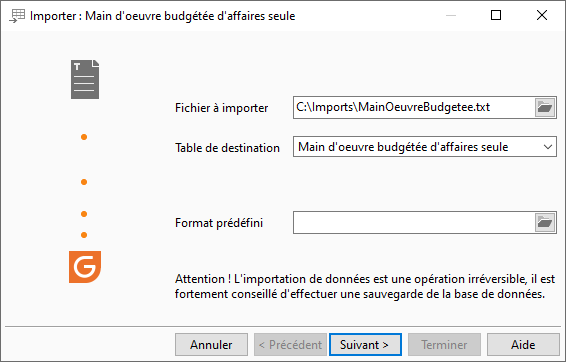Open folder browser for Fichier à importer

(545, 107)
